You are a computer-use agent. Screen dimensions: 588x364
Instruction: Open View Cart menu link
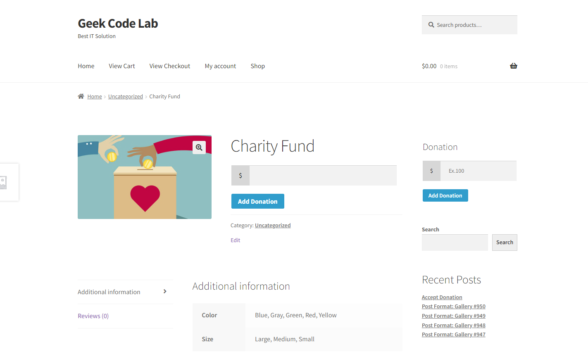tap(122, 66)
